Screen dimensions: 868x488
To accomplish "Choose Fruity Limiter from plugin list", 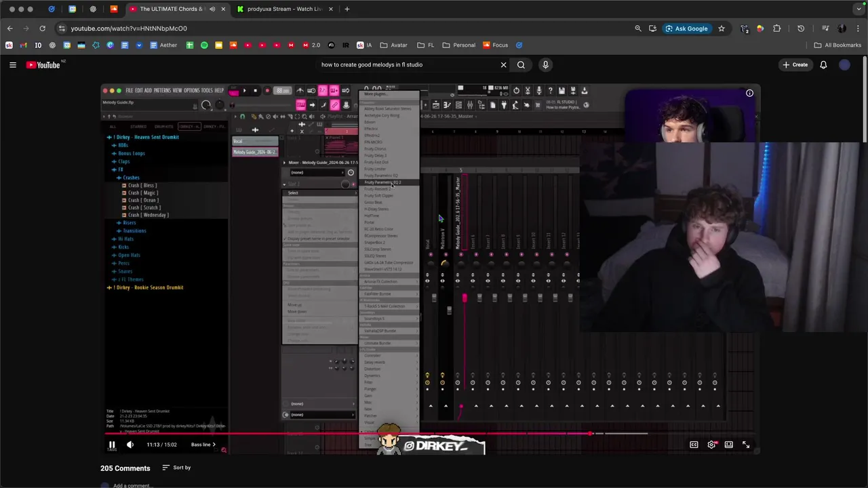I will [375, 169].
